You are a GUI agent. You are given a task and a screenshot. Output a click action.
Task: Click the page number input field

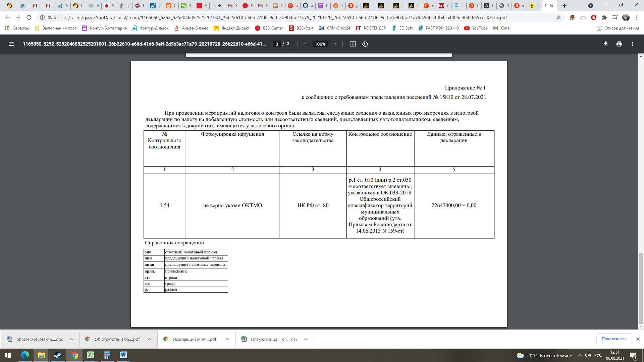pyautogui.click(x=277, y=44)
